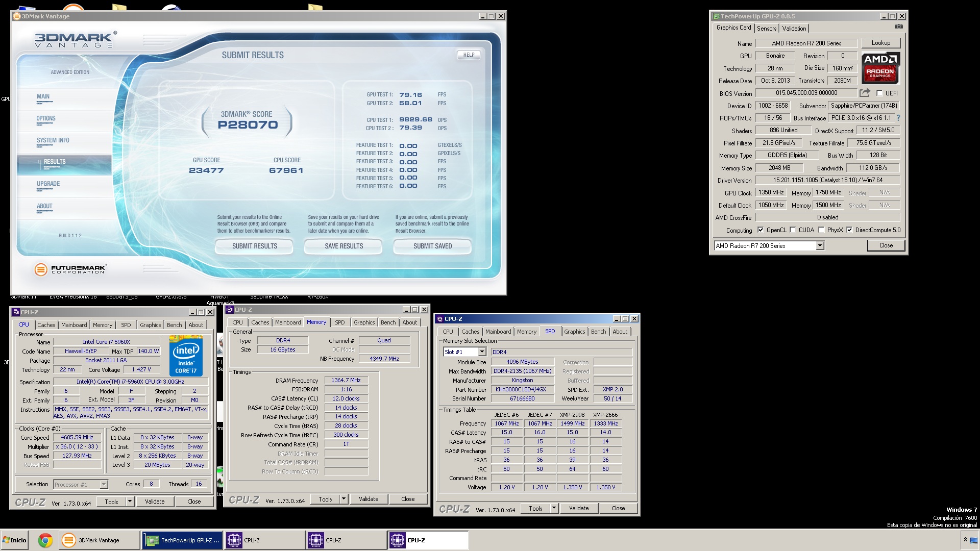Open Graphics tab in CPU-Z SPD window
This screenshot has height=551, width=980.
coord(574,332)
